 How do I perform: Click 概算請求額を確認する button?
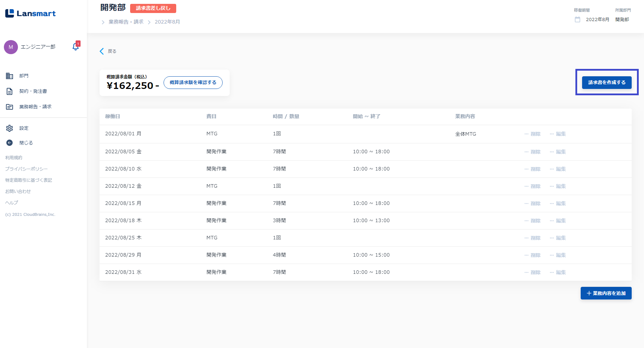point(193,83)
